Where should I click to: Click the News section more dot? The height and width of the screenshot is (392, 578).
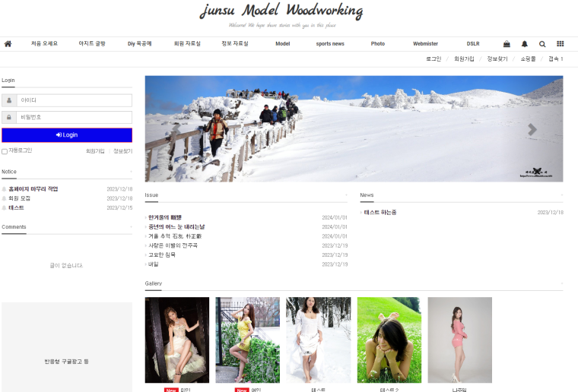[x=561, y=195]
